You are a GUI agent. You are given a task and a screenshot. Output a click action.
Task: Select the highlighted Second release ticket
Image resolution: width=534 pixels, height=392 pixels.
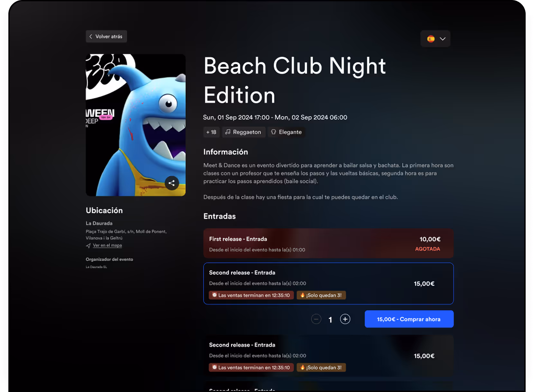tap(328, 283)
